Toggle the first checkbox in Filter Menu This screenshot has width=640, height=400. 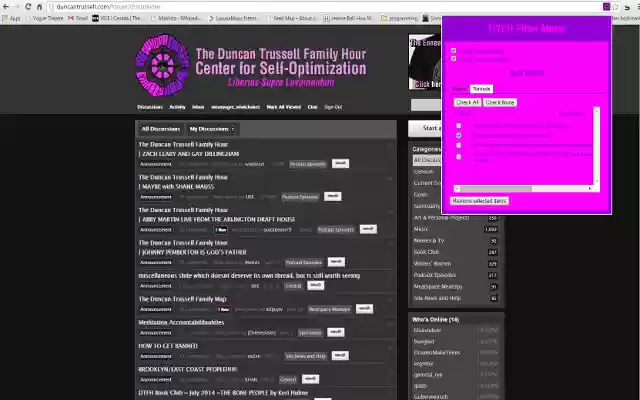(453, 51)
